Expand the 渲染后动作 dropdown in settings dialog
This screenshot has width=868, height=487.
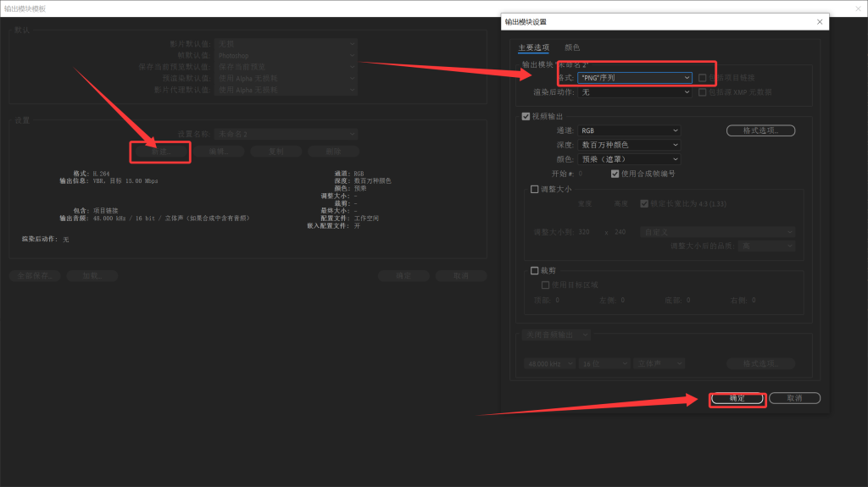pyautogui.click(x=634, y=91)
